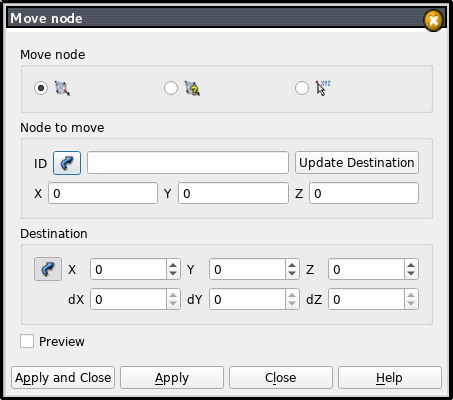Enable the Preview checkbox
This screenshot has width=453, height=400.
[27, 341]
